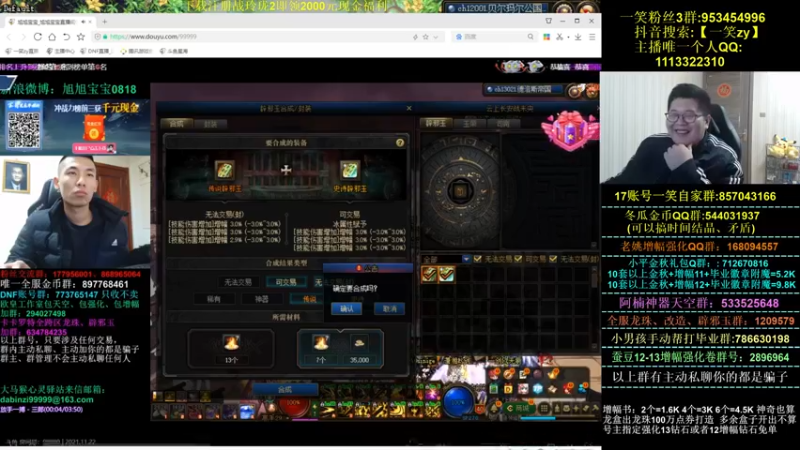Open the colorful extensions grid icon

pyautogui.click(x=546, y=37)
